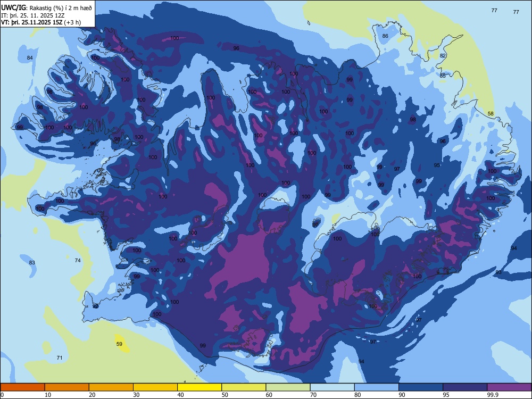Click the pale green 60–70 legend swatch
Viewport: 532px width, 399px height.
tap(288, 387)
